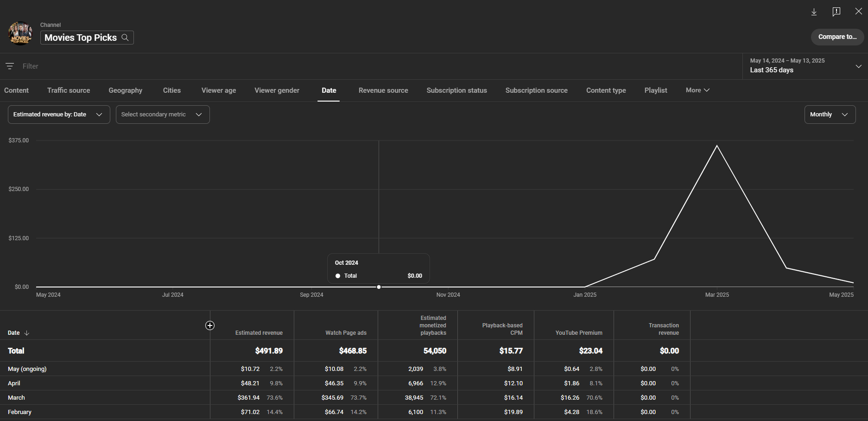Switch to the Playlist tab
The height and width of the screenshot is (421, 868).
click(656, 90)
